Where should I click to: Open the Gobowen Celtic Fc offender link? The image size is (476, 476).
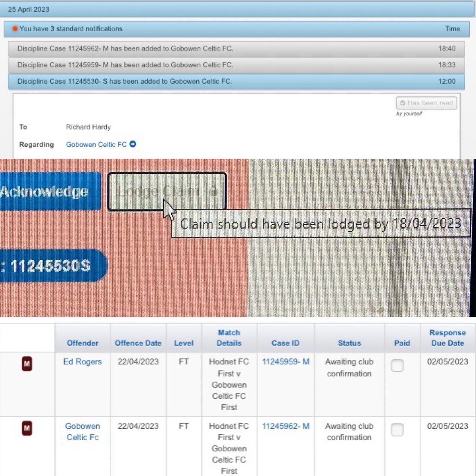[x=83, y=432]
